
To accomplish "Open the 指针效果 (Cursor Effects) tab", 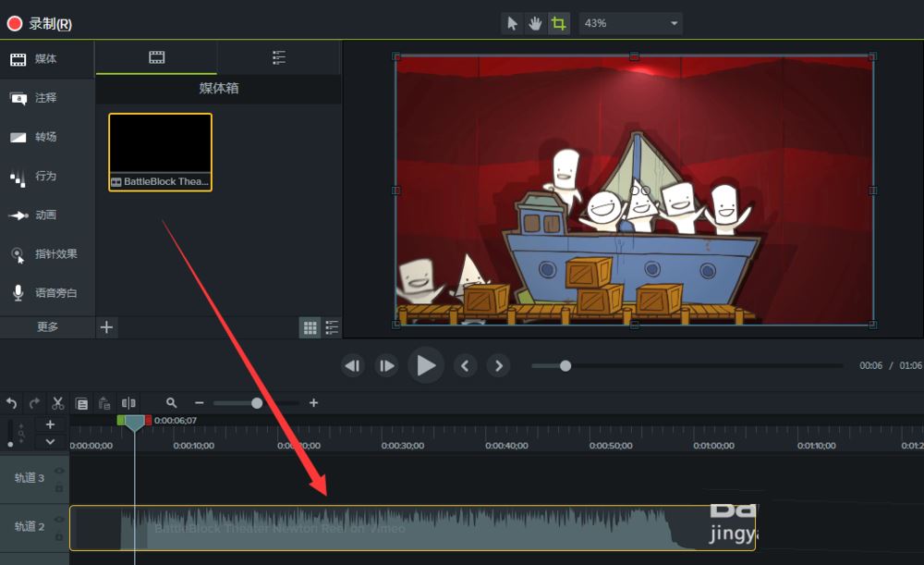I will coord(47,253).
